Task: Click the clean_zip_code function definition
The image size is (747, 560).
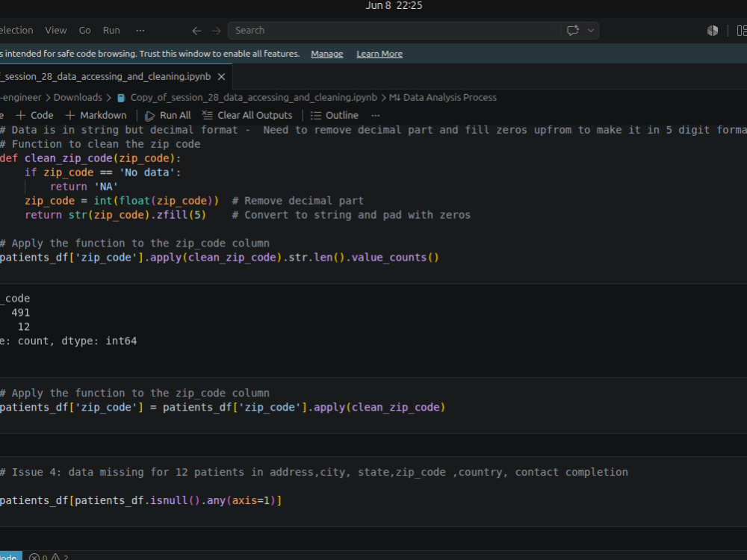Action: coord(90,158)
